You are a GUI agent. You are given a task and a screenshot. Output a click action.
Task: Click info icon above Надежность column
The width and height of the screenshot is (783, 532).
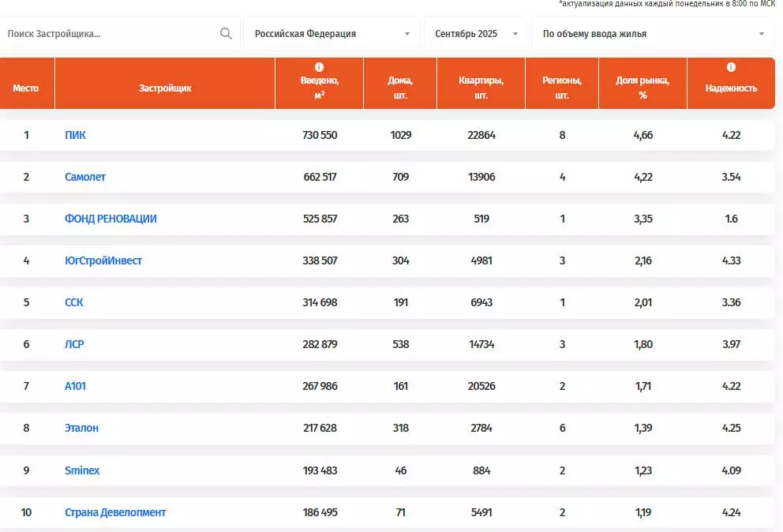(731, 68)
